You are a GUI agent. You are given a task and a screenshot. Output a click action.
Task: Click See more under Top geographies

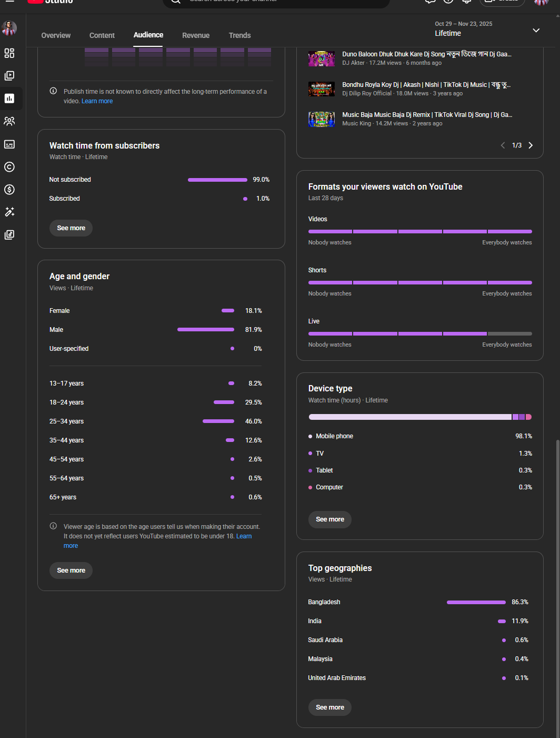tap(330, 707)
